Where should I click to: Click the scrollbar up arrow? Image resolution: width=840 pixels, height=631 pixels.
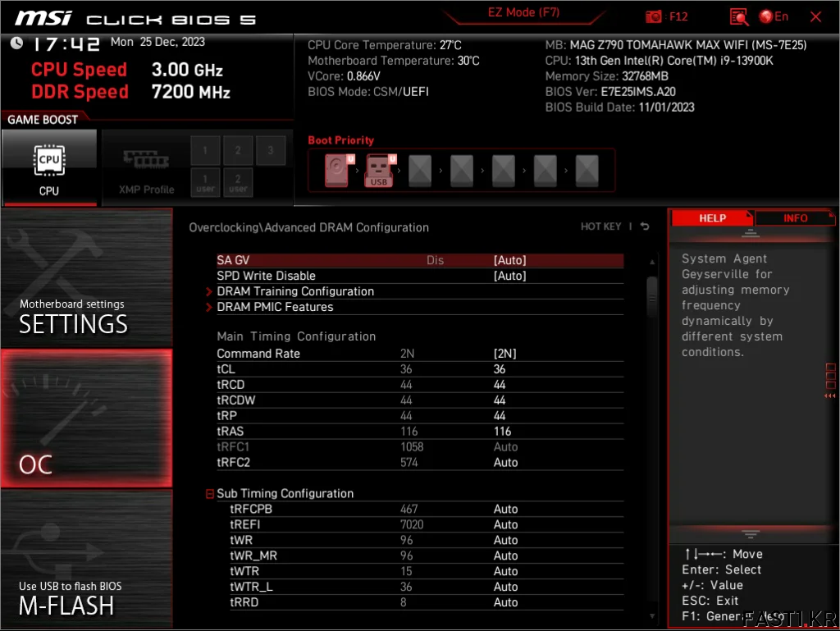652,262
